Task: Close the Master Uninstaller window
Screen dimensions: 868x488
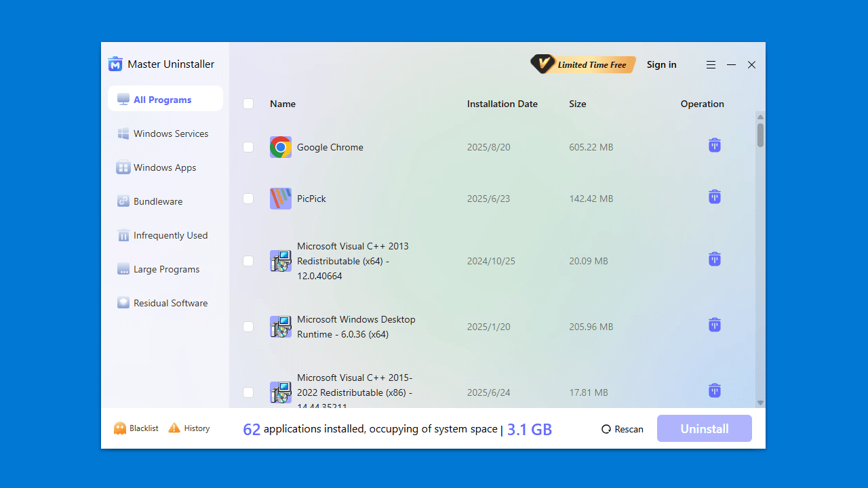Action: click(x=751, y=65)
